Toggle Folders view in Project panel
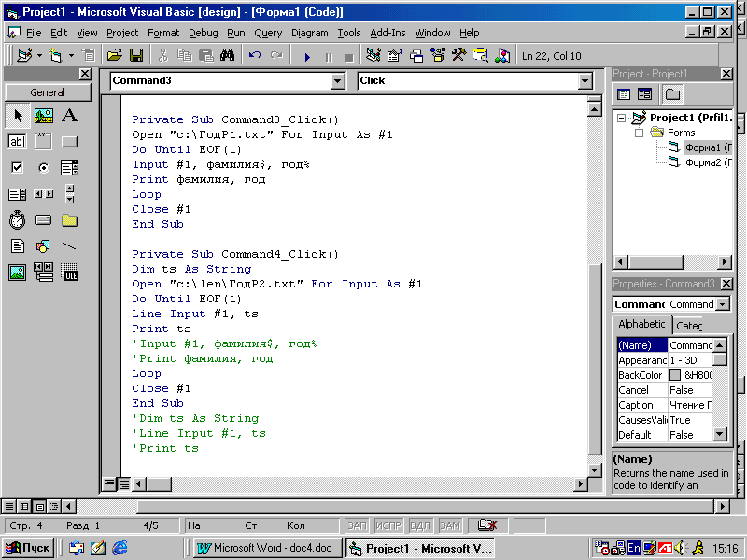The width and height of the screenshot is (747, 560). click(x=672, y=94)
